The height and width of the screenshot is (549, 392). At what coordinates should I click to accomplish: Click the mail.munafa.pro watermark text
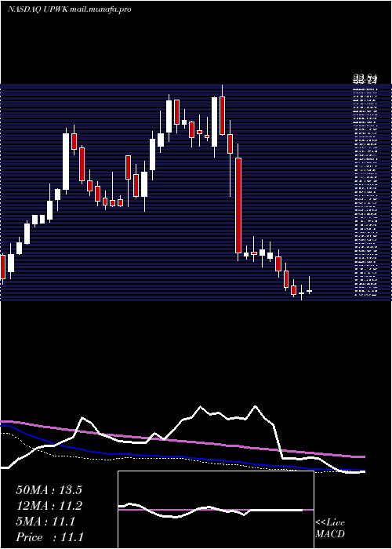coord(100,9)
